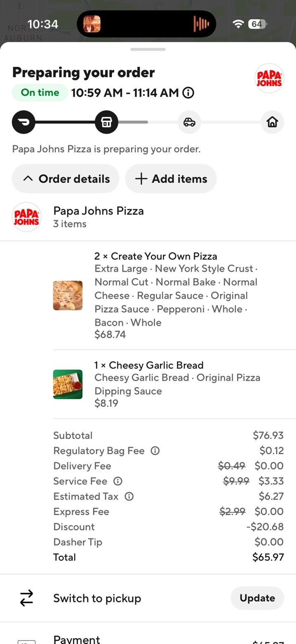Image resolution: width=296 pixels, height=644 pixels.
Task: Tap the sheet drag handle at top
Action: 148,50
